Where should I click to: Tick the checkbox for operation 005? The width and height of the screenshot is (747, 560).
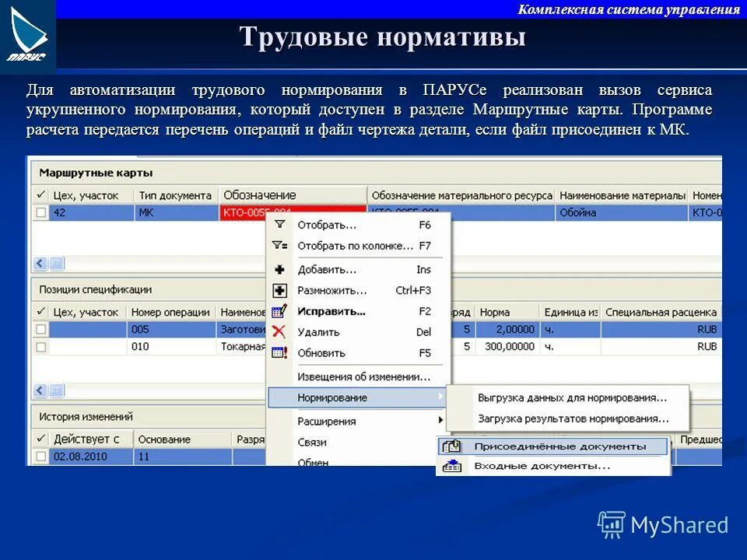pos(41,329)
